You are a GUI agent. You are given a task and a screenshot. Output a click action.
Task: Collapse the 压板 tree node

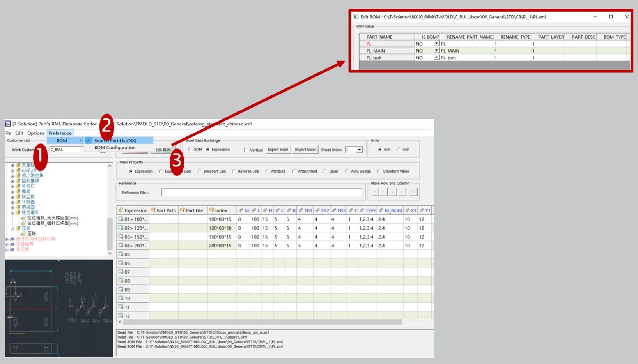(x=12, y=229)
